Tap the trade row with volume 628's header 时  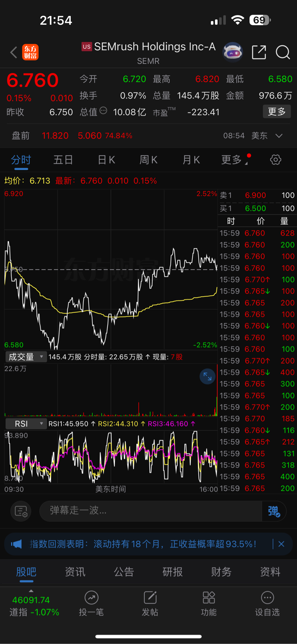click(x=231, y=221)
